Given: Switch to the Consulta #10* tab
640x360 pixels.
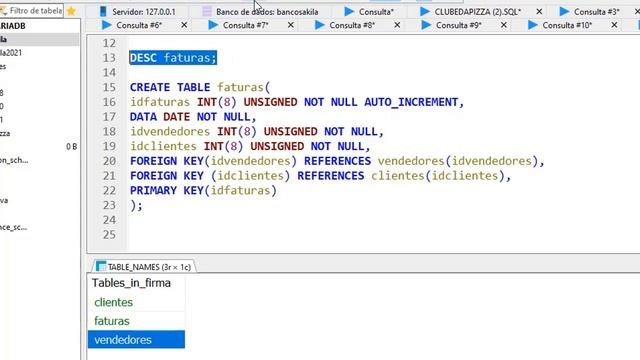Looking at the screenshot, I should pyautogui.click(x=560, y=25).
